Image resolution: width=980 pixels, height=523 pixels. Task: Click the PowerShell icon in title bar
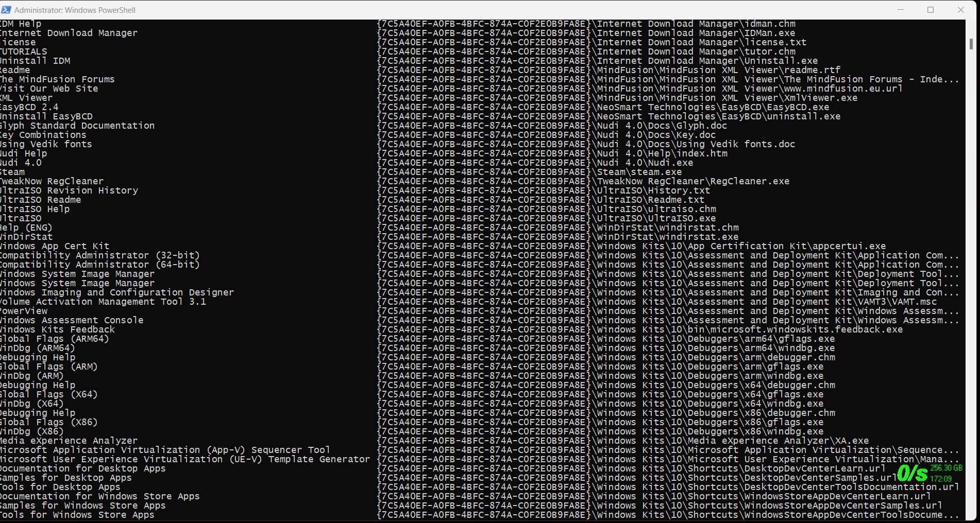tap(6, 10)
